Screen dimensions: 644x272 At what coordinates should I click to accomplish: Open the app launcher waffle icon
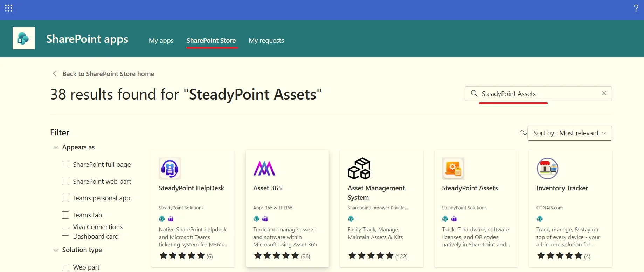[8, 8]
